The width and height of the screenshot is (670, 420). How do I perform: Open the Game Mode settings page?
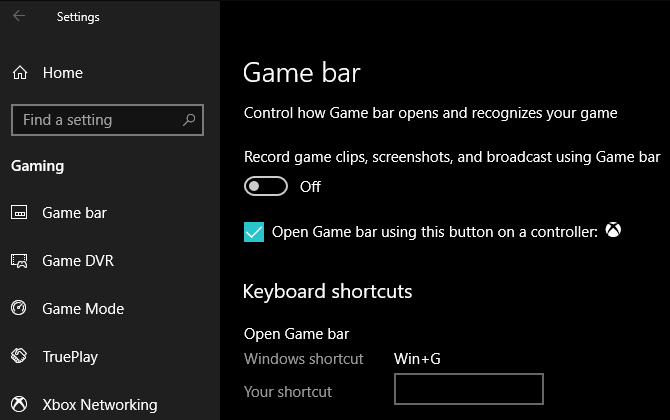coord(83,308)
